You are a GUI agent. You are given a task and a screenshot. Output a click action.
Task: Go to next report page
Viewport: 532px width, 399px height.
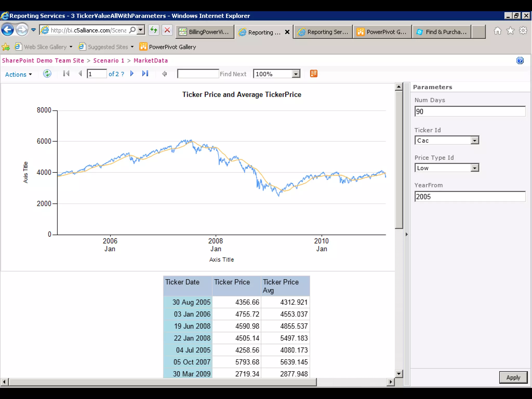(132, 74)
